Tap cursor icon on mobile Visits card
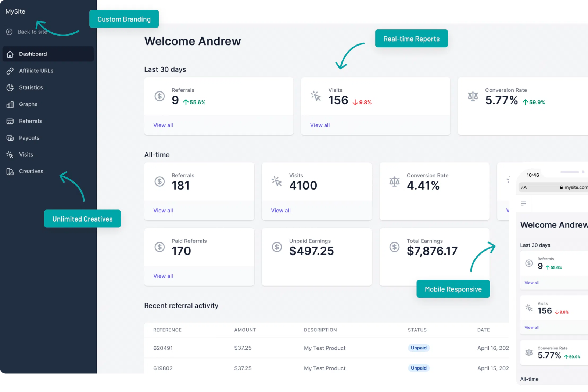Screen dimensions: 588x392 point(529,308)
